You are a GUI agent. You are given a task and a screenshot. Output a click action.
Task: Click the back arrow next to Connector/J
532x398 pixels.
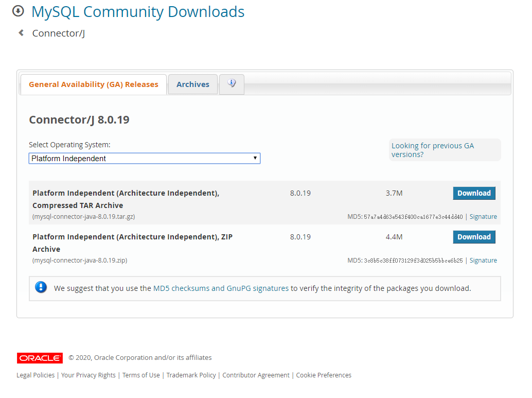(21, 33)
